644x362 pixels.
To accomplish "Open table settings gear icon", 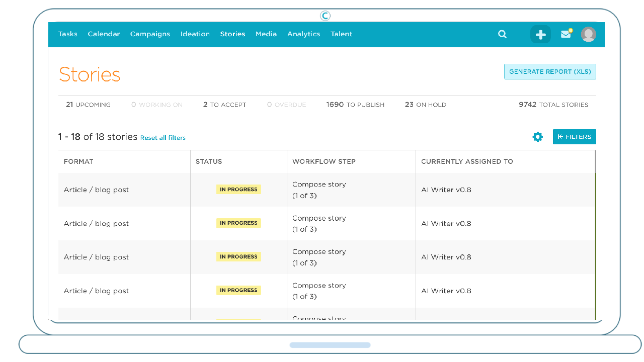I will pos(538,137).
